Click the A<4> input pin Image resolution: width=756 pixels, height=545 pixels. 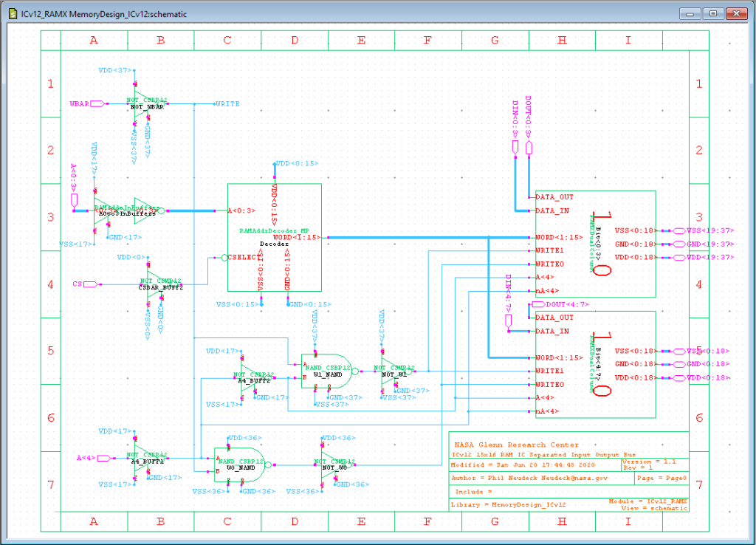pos(105,458)
